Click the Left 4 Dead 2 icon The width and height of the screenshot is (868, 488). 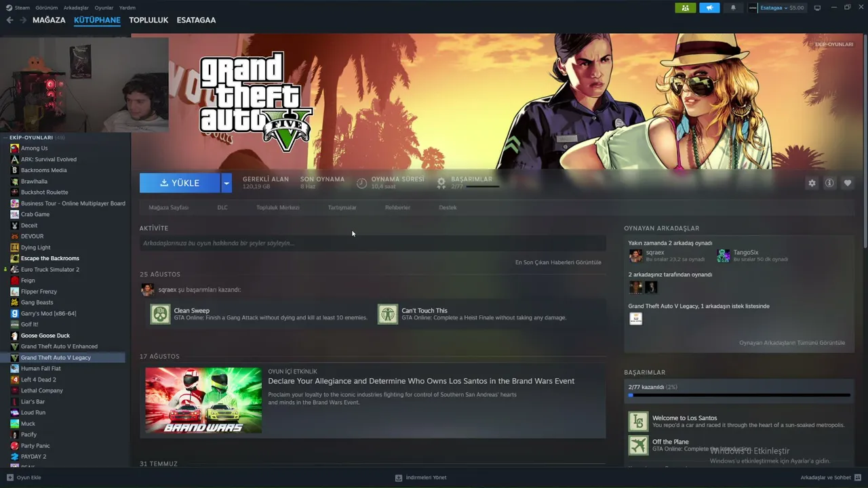pyautogui.click(x=14, y=380)
